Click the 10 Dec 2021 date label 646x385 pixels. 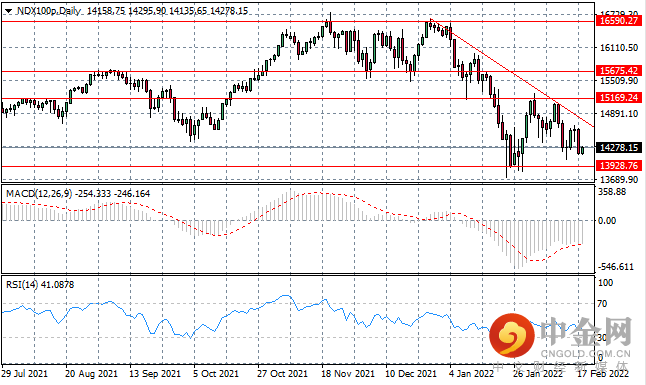411,374
